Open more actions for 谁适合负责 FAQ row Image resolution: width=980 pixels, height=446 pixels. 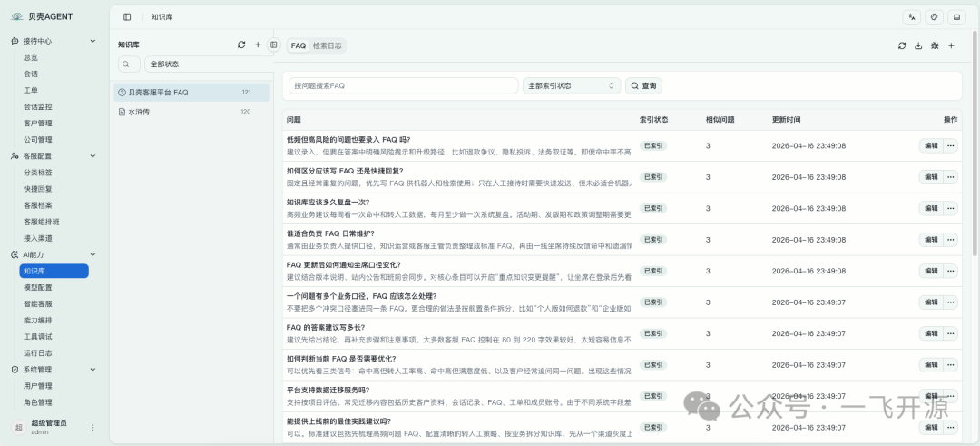click(x=951, y=240)
